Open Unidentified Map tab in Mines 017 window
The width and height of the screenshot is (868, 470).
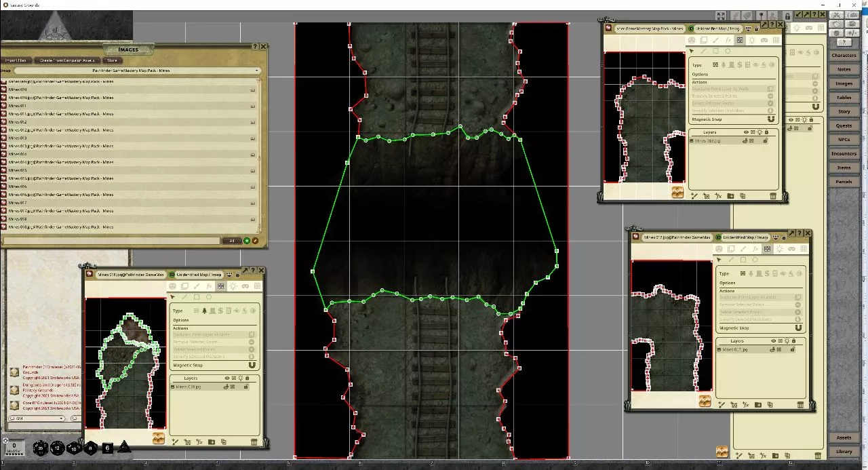745,237
